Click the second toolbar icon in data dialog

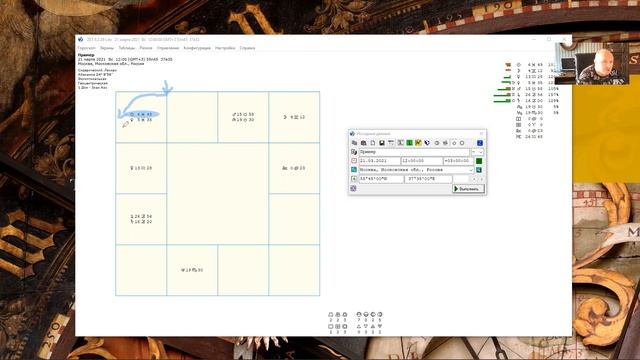363,143
